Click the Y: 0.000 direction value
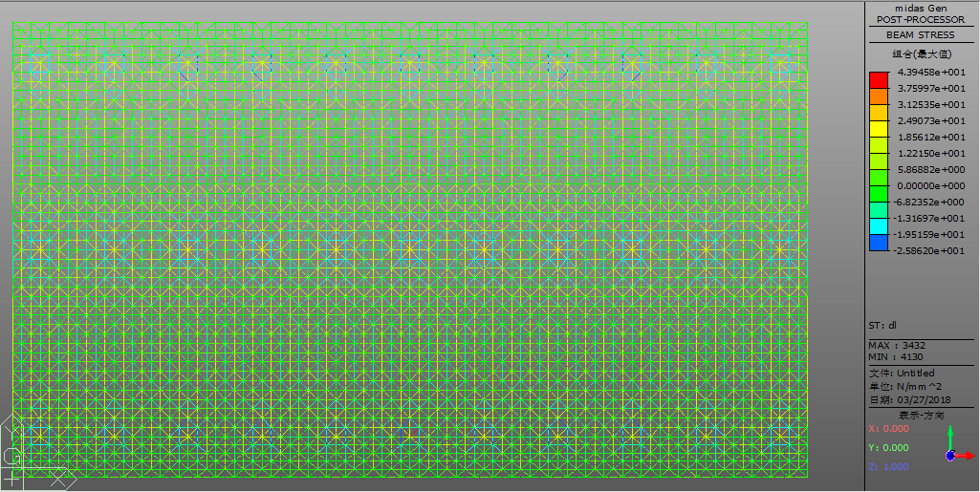The image size is (980, 492). tap(889, 448)
